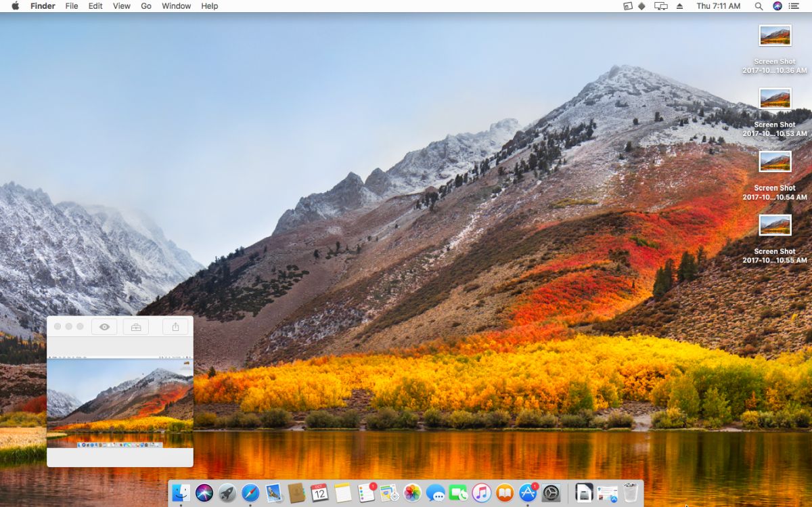The width and height of the screenshot is (812, 507).
Task: Open the drive stack icon in Dock
Action: [x=585, y=493]
